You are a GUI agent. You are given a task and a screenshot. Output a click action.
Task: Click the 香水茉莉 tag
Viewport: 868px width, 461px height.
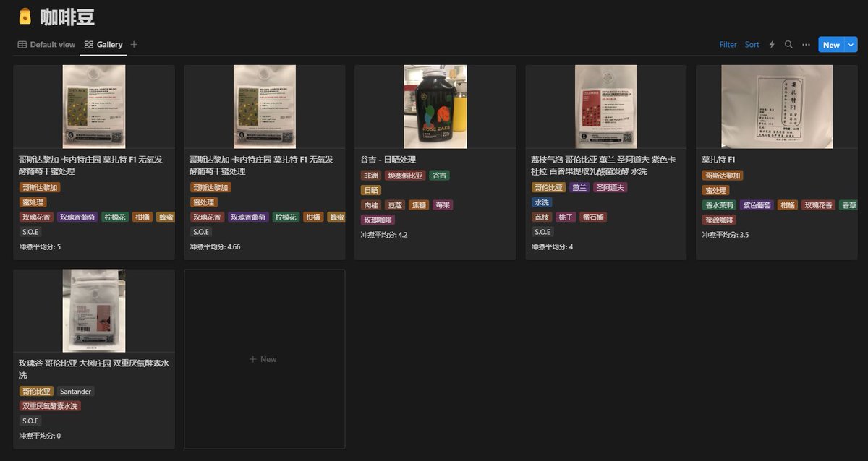point(719,205)
